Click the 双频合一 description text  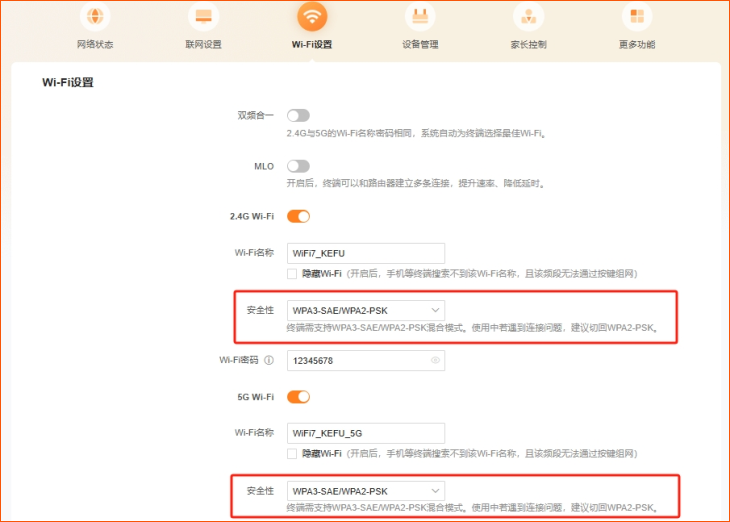click(x=416, y=134)
